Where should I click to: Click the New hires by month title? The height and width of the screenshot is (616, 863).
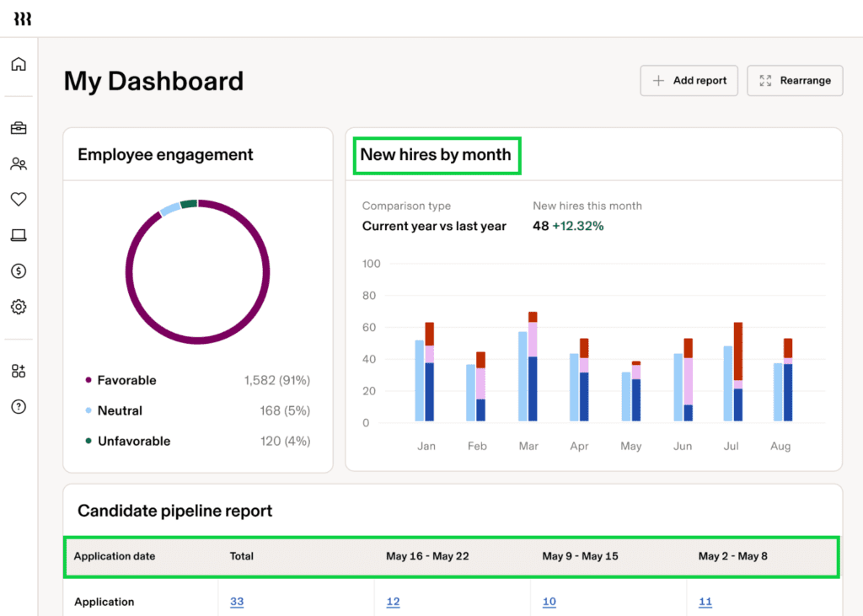click(x=436, y=155)
